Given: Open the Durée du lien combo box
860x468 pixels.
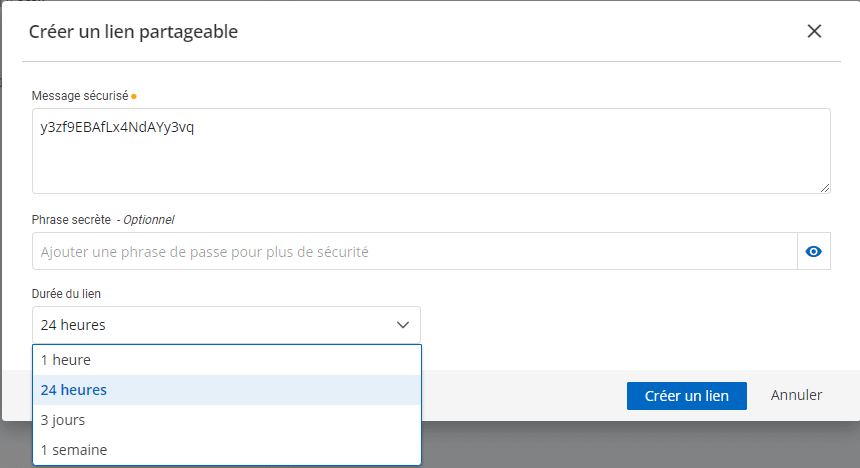Looking at the screenshot, I should click(226, 325).
